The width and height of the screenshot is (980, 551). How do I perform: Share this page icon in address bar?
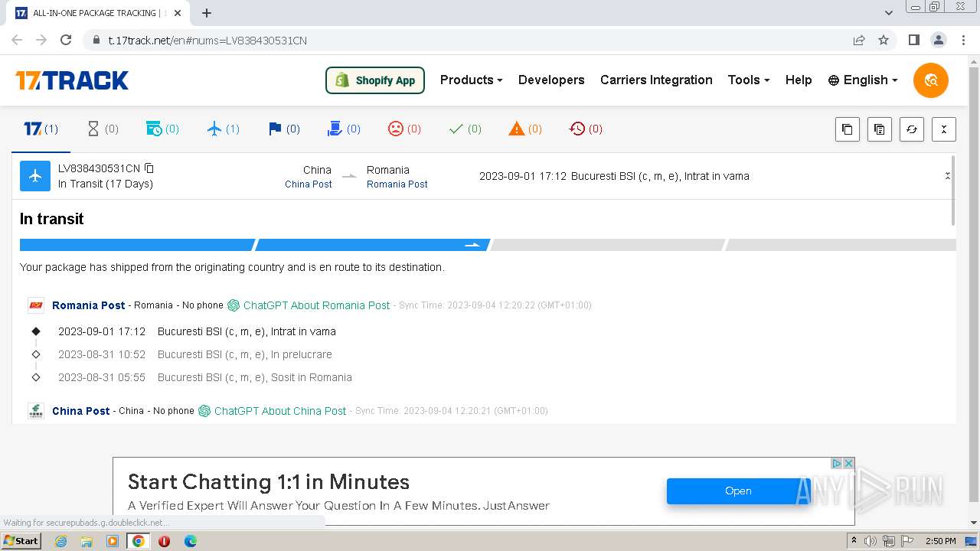[859, 40]
